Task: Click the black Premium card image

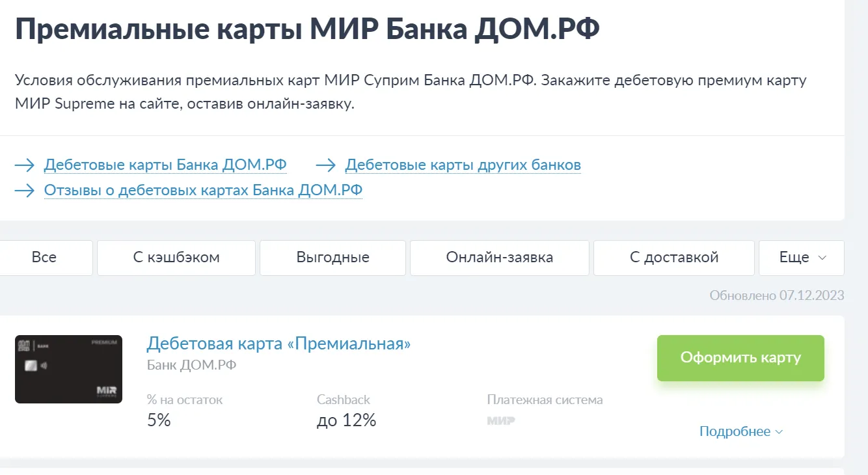Action: click(68, 369)
